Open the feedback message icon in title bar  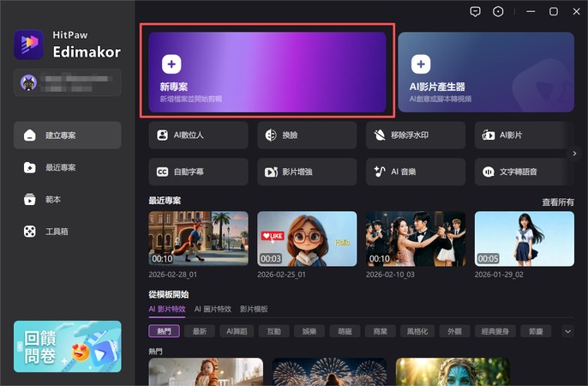tap(475, 12)
